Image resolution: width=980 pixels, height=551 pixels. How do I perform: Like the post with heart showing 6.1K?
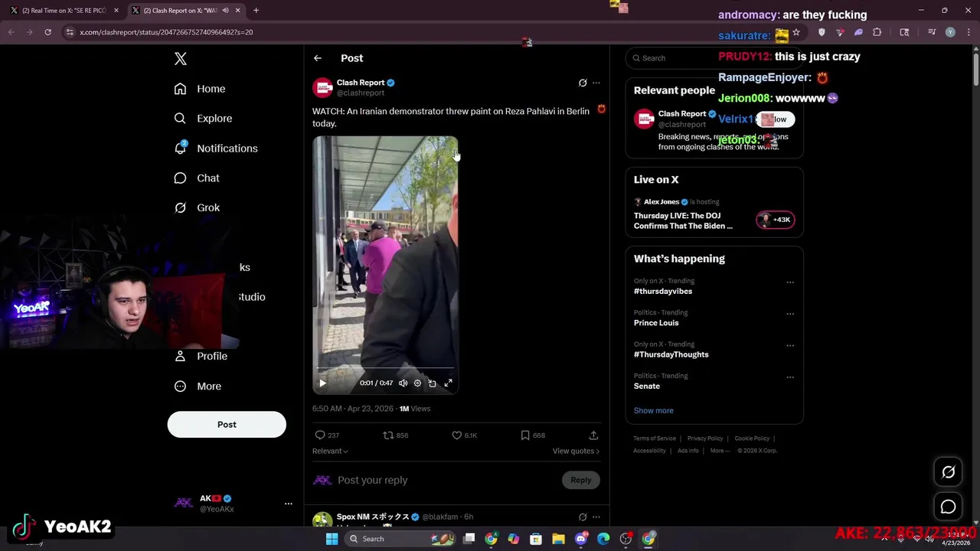(464, 435)
